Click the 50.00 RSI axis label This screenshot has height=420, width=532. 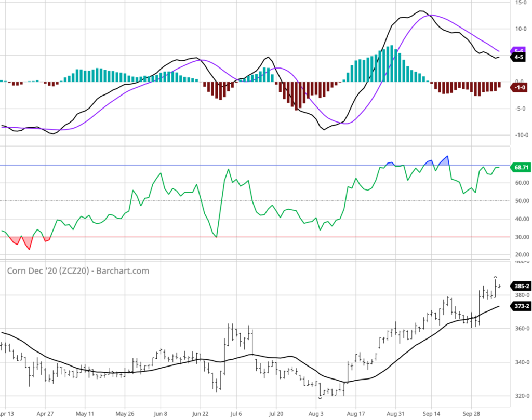521,201
